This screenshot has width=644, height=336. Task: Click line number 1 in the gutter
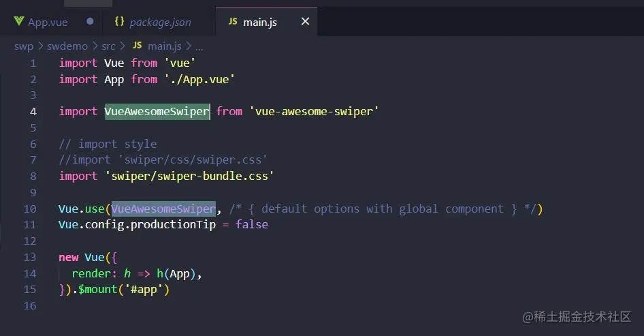pos(33,63)
